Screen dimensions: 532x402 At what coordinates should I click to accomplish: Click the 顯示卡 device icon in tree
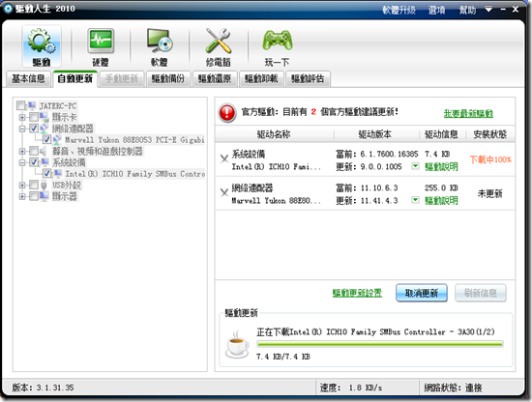(44, 117)
